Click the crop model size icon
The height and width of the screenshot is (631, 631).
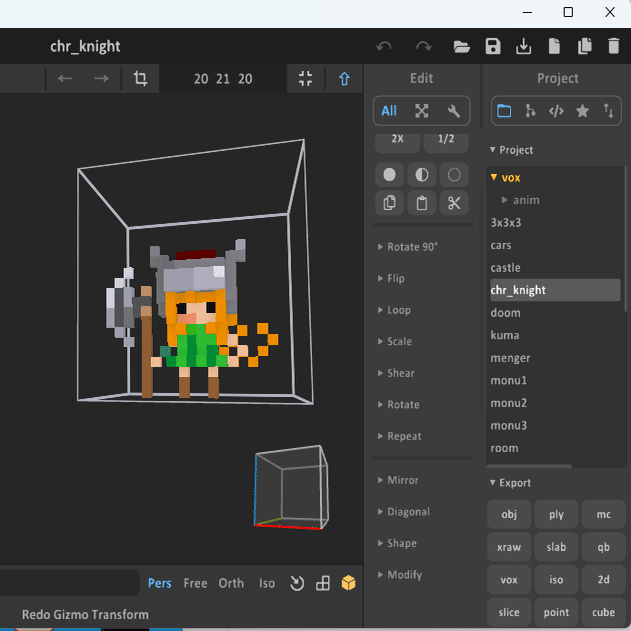[x=140, y=78]
